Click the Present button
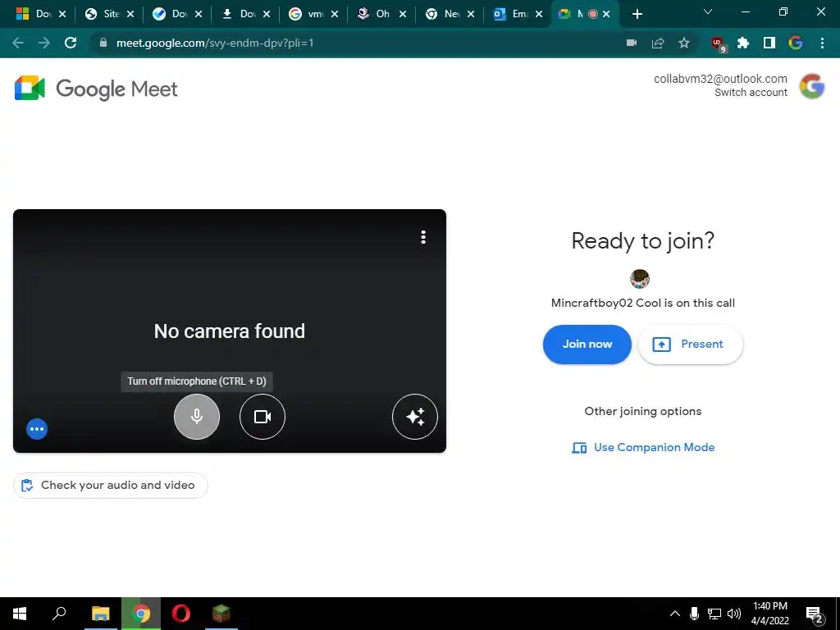 [690, 345]
